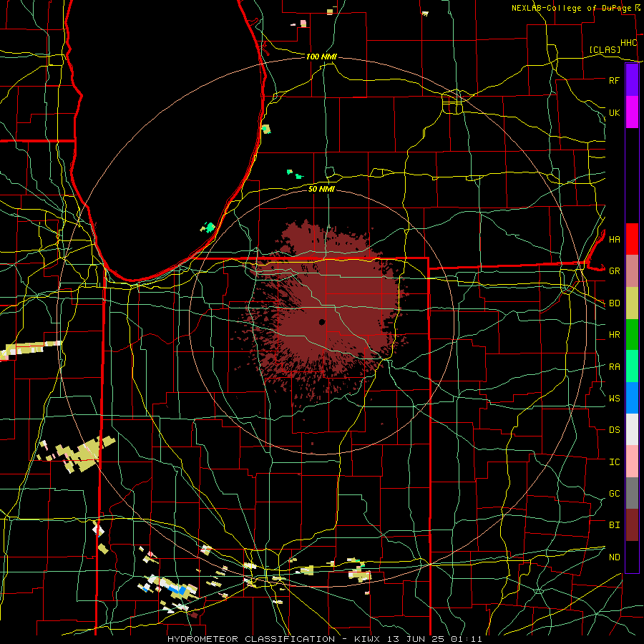Click the IC light-pink legend swatch

pos(632,462)
